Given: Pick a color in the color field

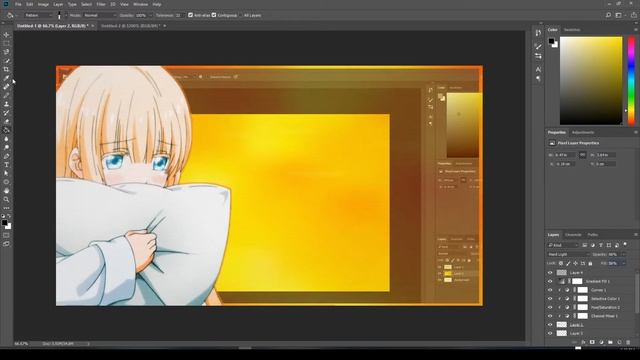Looking at the screenshot, I should click(x=591, y=80).
